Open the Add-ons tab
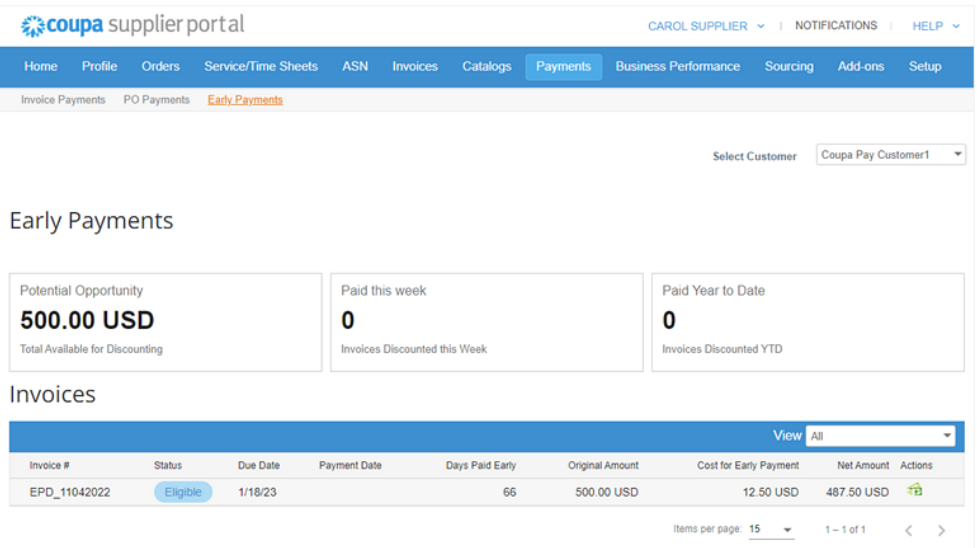The image size is (977, 548). point(860,66)
